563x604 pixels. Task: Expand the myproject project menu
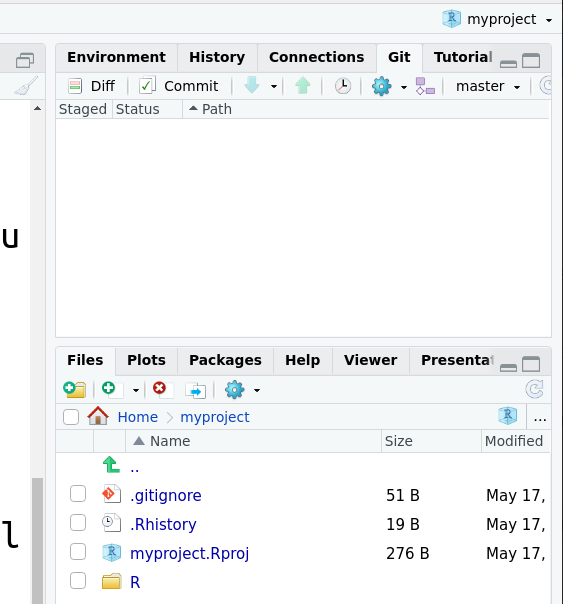pyautogui.click(x=498, y=19)
